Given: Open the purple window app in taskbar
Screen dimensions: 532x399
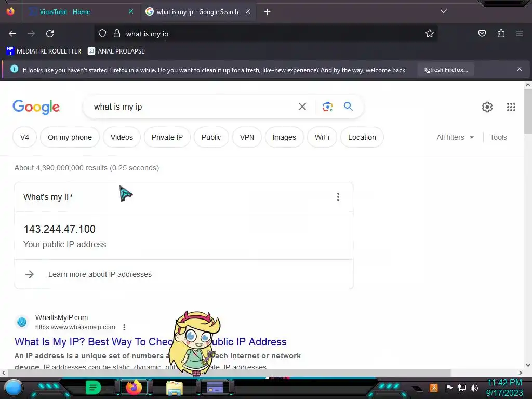Looking at the screenshot, I should pos(215,388).
